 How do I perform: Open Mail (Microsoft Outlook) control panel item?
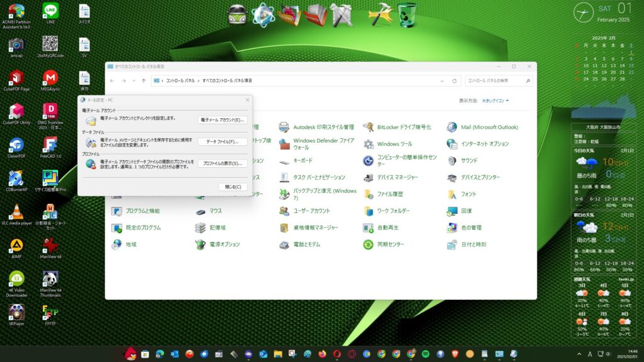(x=489, y=127)
